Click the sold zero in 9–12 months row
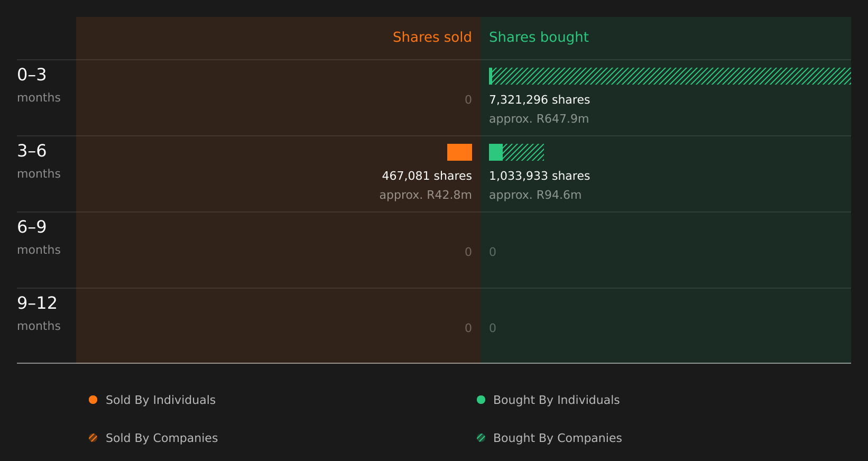 468,328
